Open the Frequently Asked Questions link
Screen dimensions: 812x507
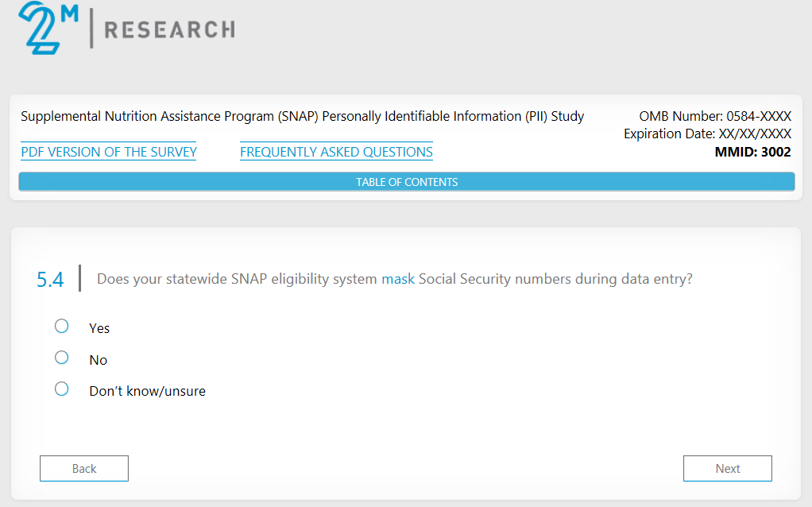(336, 152)
